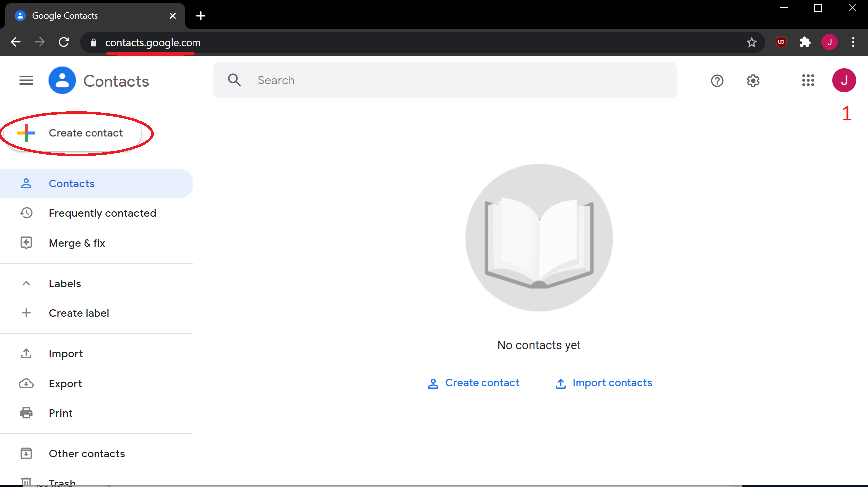Open the uBlock Origin extension icon
Viewport: 868px width, 487px height.
[781, 42]
